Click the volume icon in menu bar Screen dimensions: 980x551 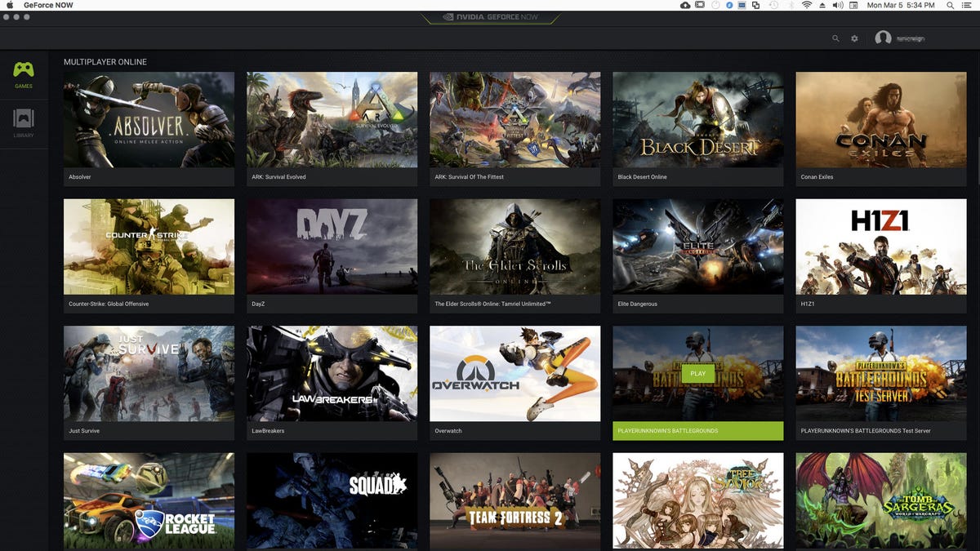(x=837, y=5)
